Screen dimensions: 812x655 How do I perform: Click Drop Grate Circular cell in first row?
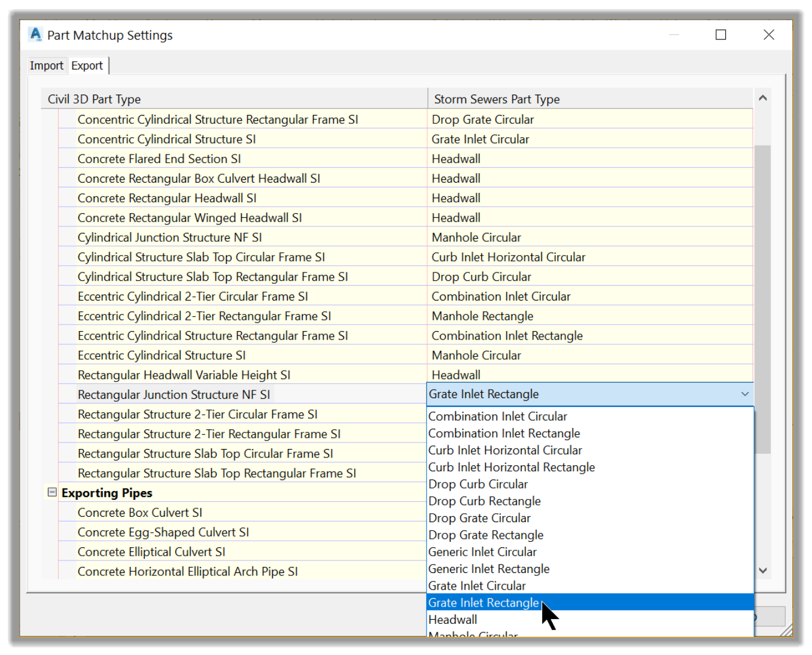(x=590, y=119)
